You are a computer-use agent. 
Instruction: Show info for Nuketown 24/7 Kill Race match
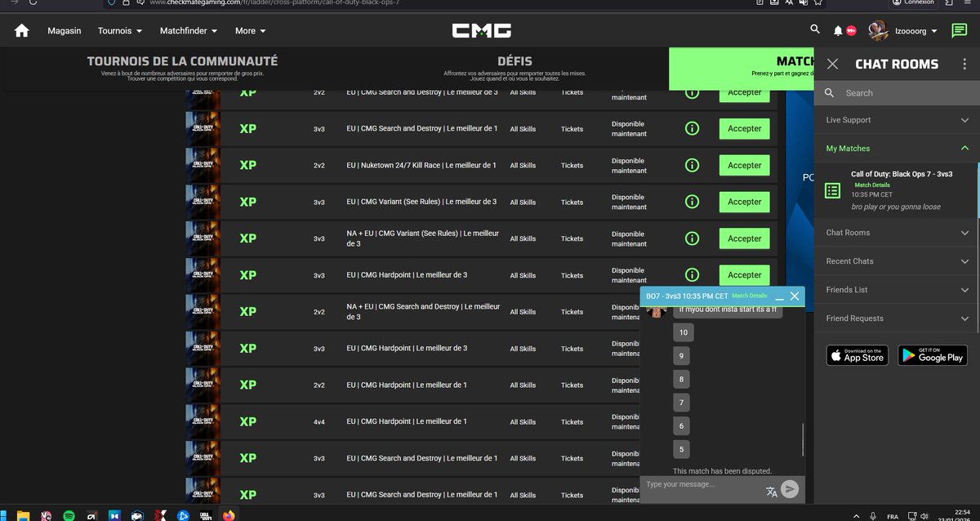pyautogui.click(x=692, y=165)
